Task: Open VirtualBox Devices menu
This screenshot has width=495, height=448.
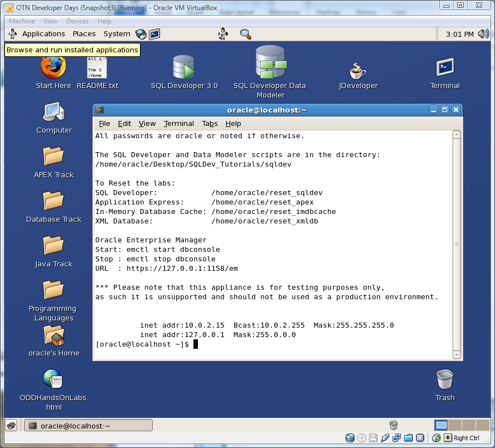Action: pos(77,21)
